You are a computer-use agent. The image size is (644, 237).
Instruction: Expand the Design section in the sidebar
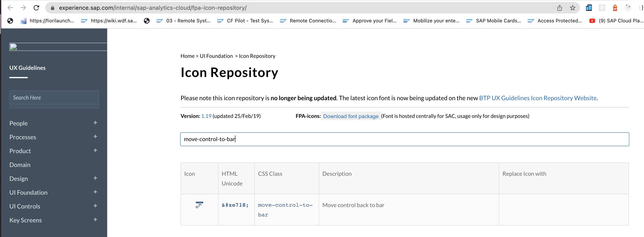[95, 178]
